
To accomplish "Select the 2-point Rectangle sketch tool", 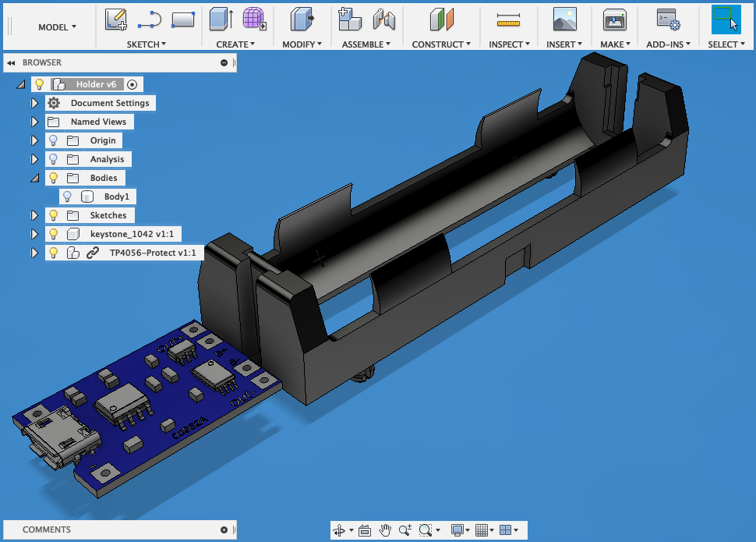I will click(x=182, y=19).
